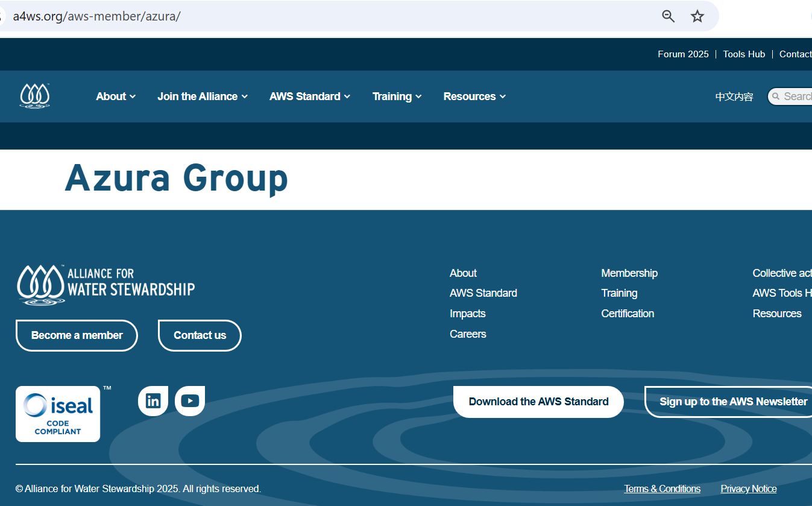Open the footer About link
This screenshot has height=506, width=812.
463,273
